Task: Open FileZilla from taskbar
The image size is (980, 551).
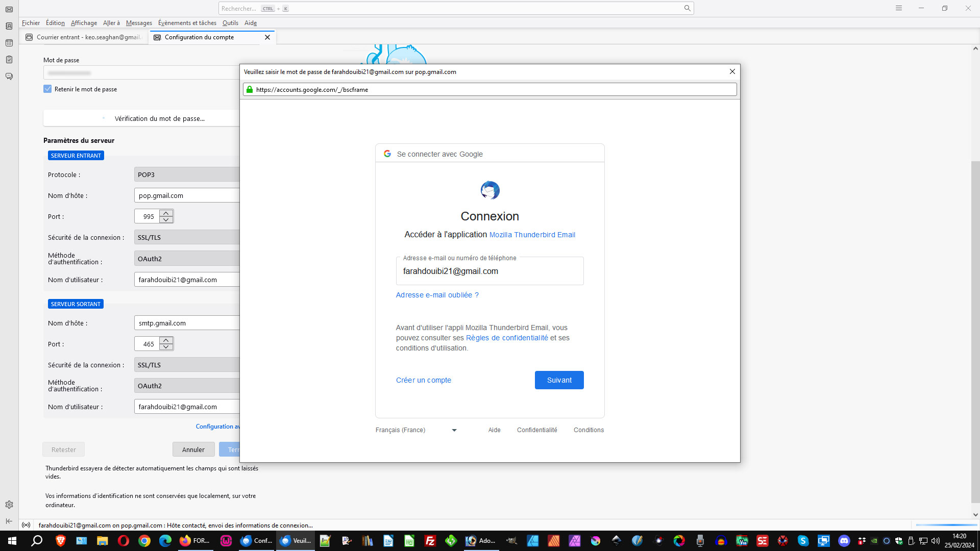Action: point(430,541)
